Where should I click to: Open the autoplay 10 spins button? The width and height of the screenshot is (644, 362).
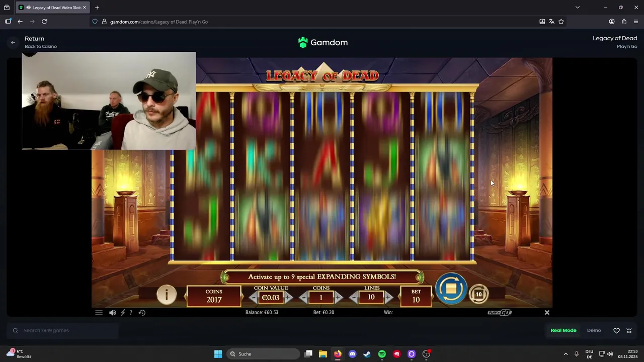(x=478, y=294)
